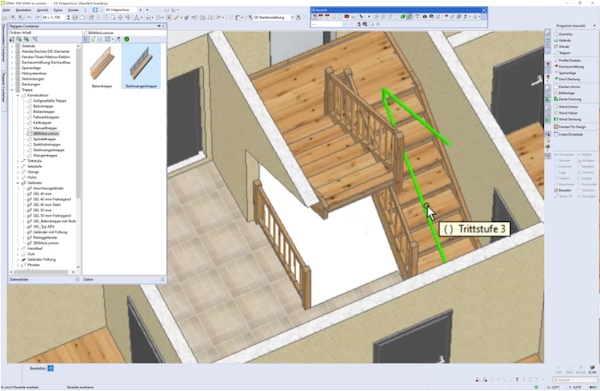Open Grundriss in the program panel
600x391 pixels.
565,34
